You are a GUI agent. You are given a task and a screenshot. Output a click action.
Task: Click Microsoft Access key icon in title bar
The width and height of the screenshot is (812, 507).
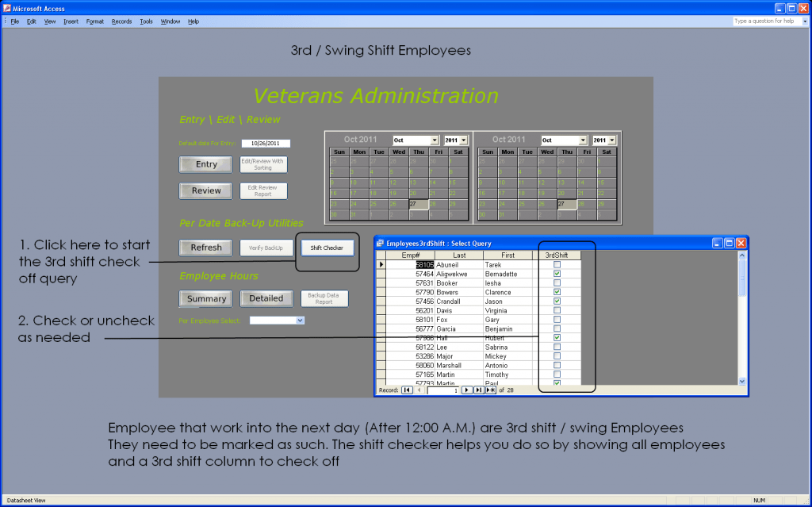(x=6, y=7)
